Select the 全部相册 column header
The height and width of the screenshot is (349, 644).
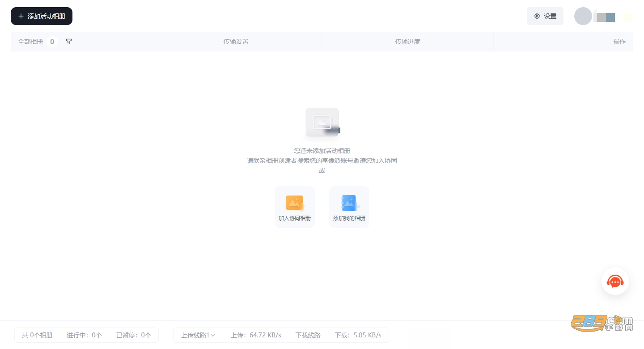tap(30, 42)
